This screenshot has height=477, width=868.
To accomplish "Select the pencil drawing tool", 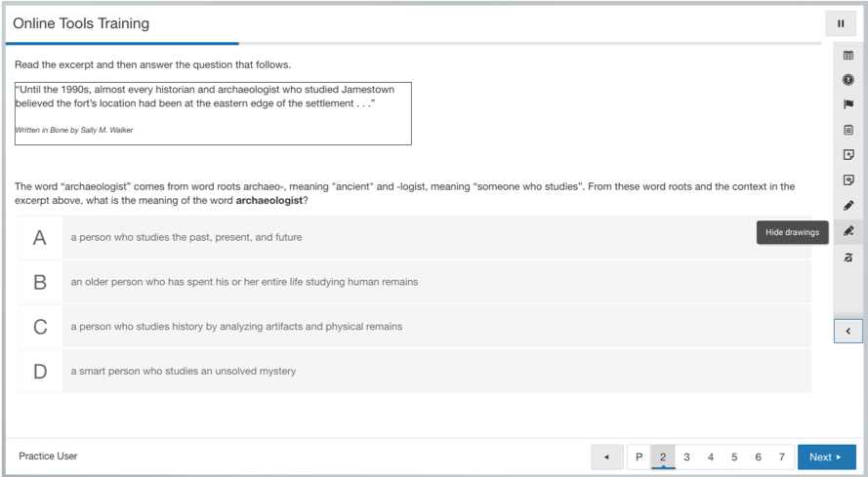I will click(x=848, y=206).
